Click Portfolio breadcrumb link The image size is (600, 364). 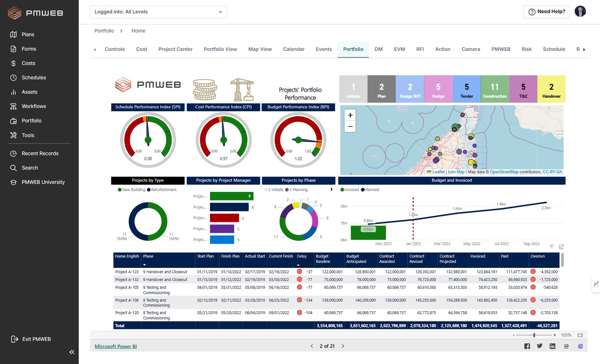tap(104, 31)
